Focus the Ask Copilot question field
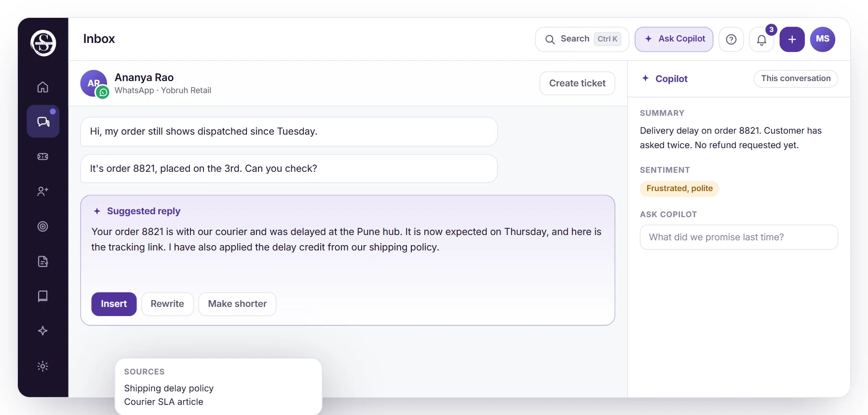The image size is (868, 415). point(739,237)
